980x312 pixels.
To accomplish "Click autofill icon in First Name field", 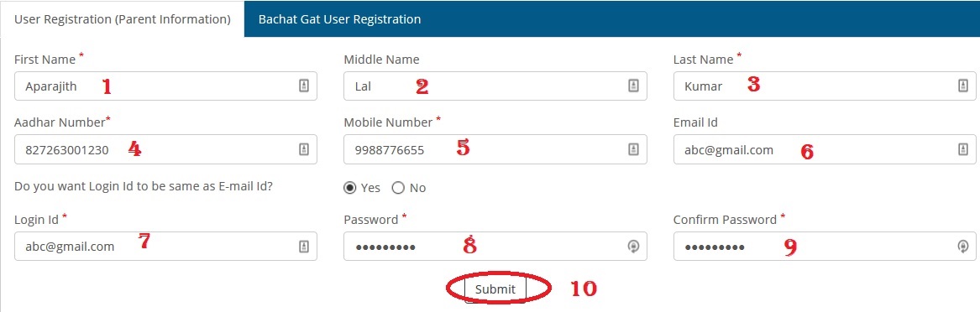I will point(304,86).
